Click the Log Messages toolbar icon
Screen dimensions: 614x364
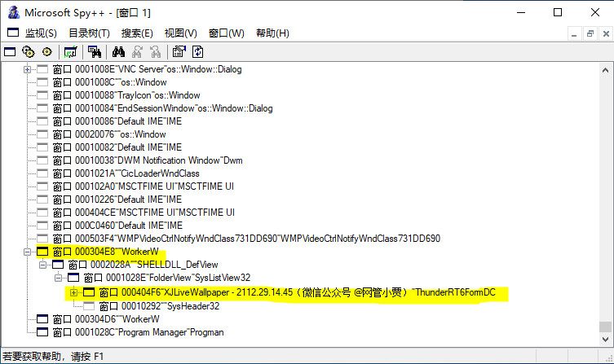point(71,51)
